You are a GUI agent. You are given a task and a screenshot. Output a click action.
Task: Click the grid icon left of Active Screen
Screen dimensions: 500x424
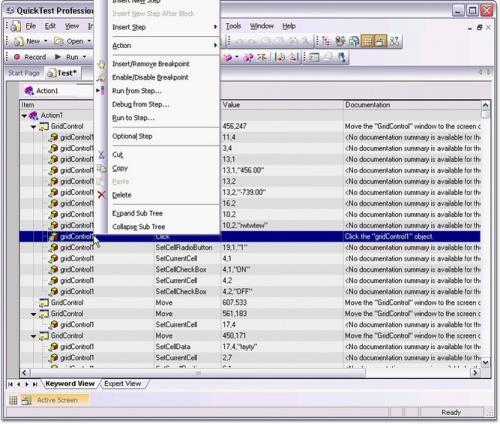13,400
